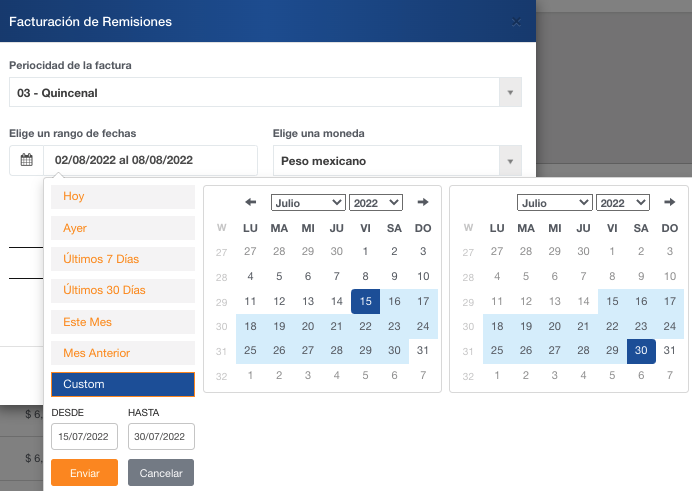Select the Custom range option
692x491 pixels.
coord(122,384)
